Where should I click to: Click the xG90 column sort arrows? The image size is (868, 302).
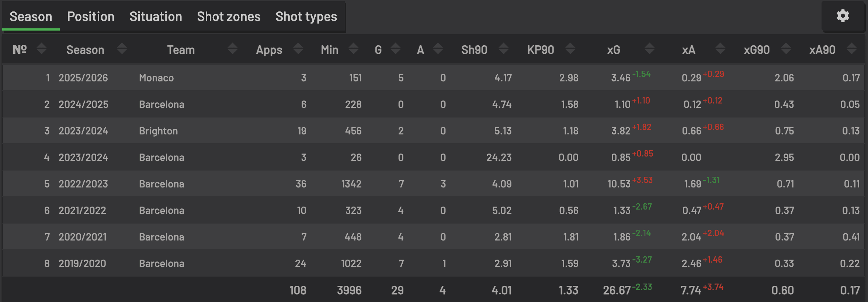786,49
